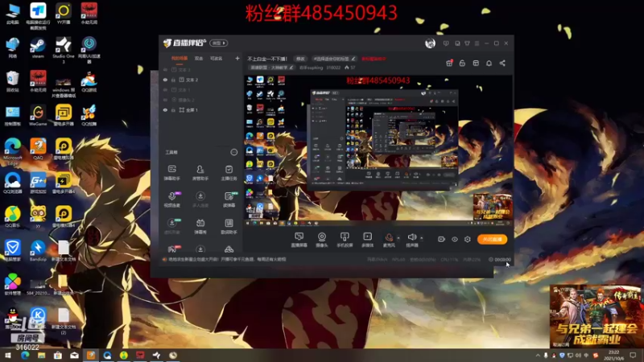Click the share icon

(x=502, y=64)
